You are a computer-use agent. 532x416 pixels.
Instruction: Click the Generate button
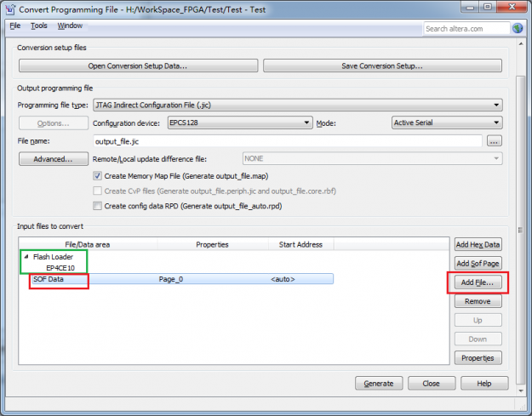[379, 384]
